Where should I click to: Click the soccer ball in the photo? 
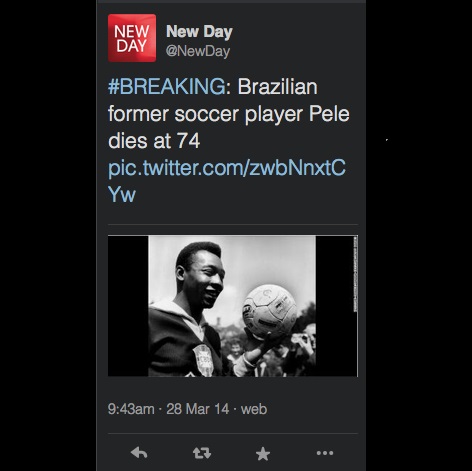tap(269, 311)
